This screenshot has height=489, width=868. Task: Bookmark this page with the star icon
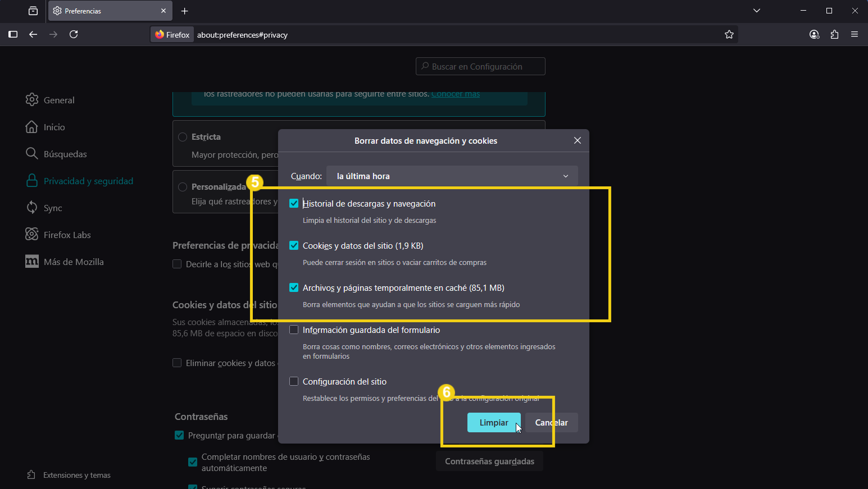point(729,34)
